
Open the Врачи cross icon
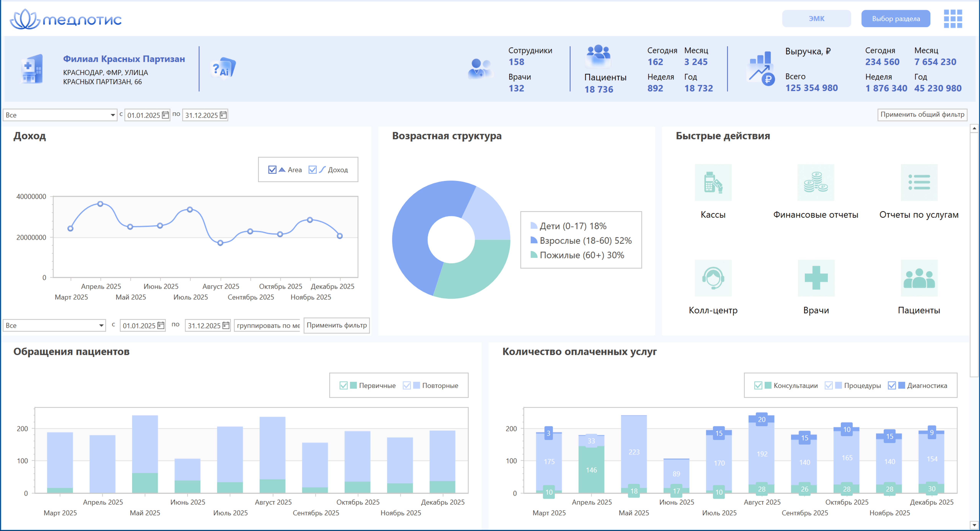click(816, 278)
